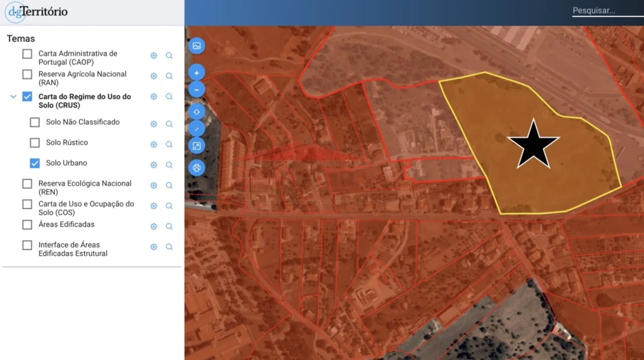
Task: Tick the Reserva Ecológica Nacional (REN) checkbox
Action: pos(27,184)
